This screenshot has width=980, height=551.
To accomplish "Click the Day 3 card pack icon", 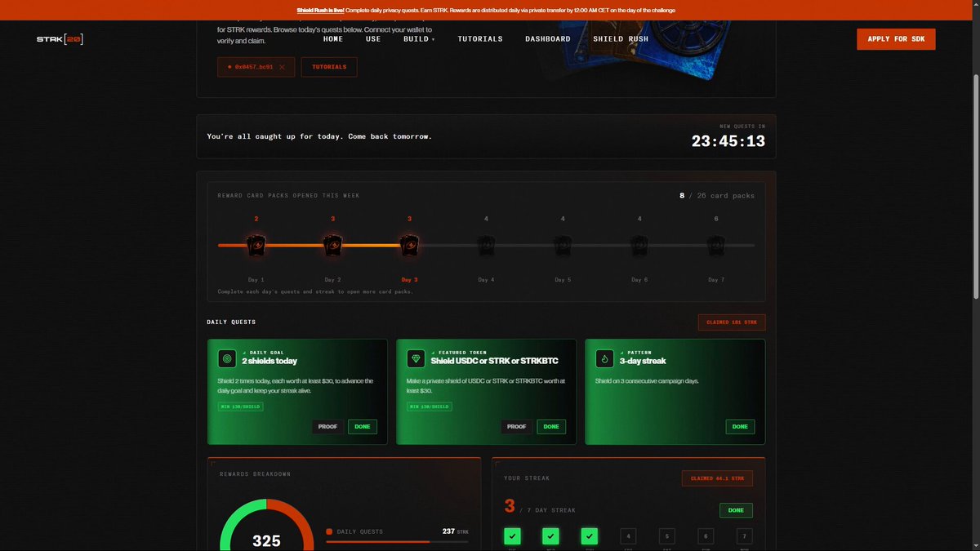I will [x=409, y=245].
